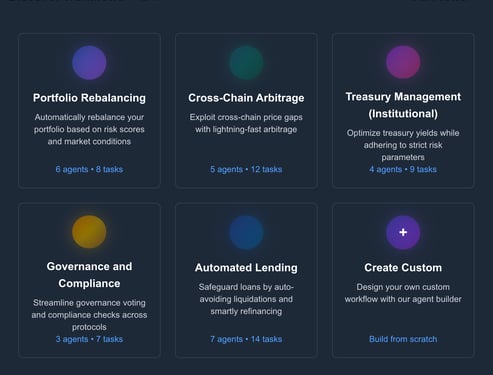Click the 'Build from scratch' link

click(x=403, y=339)
